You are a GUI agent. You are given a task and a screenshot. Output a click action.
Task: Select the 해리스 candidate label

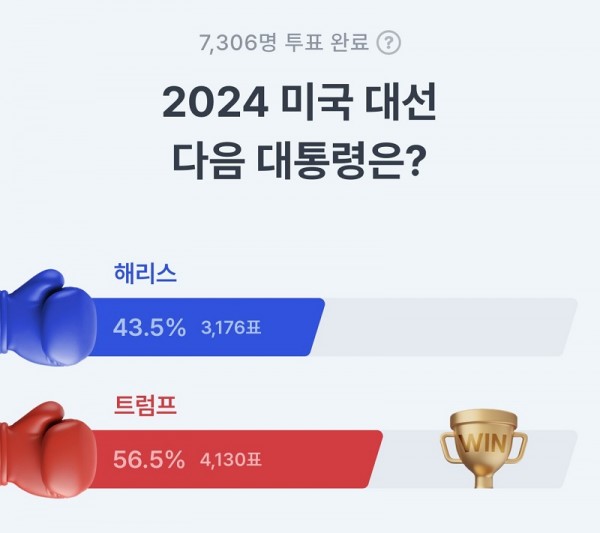146,273
